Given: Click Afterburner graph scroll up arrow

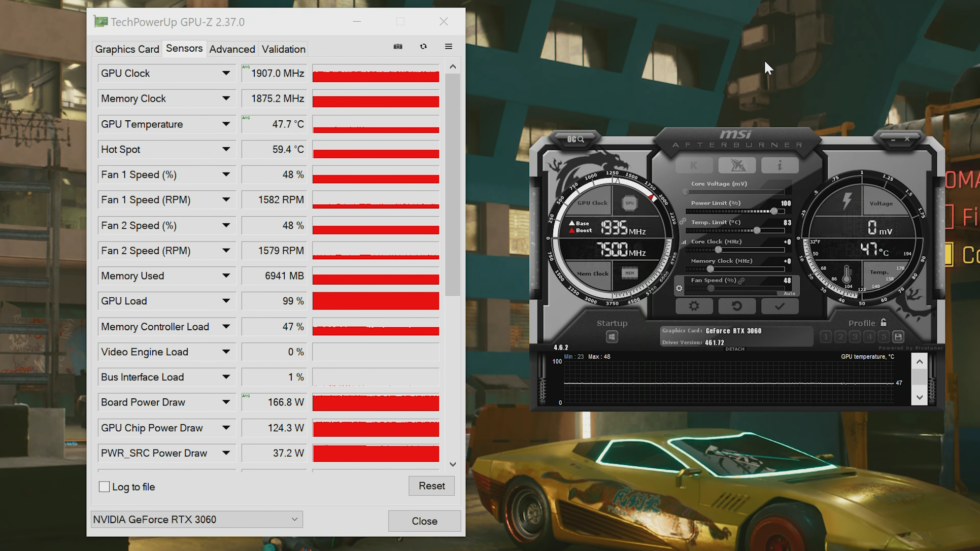Looking at the screenshot, I should [920, 362].
